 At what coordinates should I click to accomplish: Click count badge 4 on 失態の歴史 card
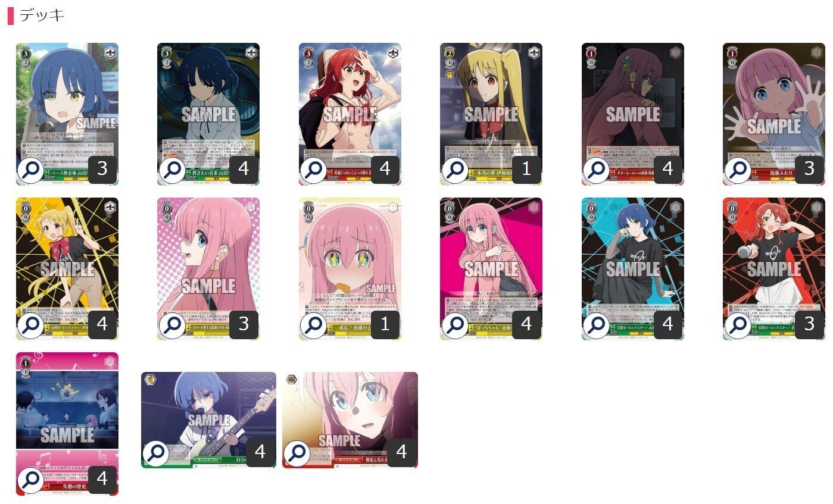(102, 479)
